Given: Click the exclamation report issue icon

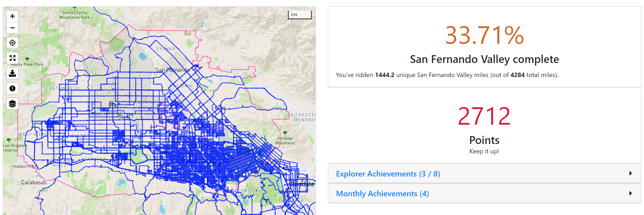Looking at the screenshot, I should click(x=12, y=88).
